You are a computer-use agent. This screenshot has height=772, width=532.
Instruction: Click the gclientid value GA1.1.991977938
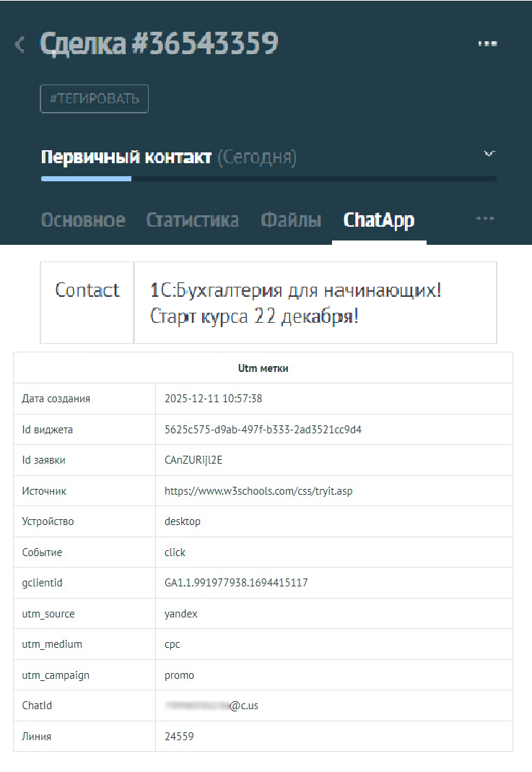point(236,582)
